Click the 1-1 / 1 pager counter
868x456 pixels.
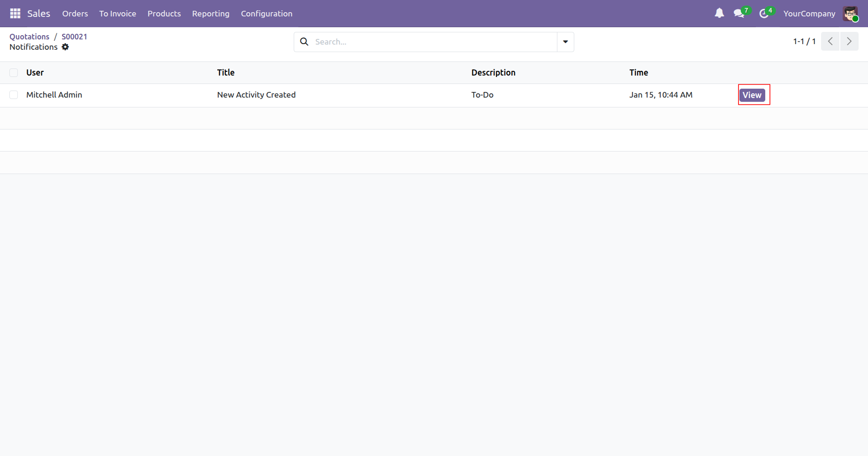coord(804,41)
